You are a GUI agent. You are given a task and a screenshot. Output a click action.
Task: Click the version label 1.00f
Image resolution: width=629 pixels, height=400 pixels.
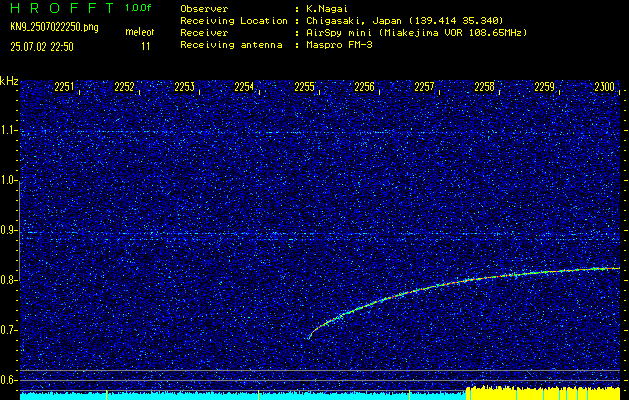point(138,8)
